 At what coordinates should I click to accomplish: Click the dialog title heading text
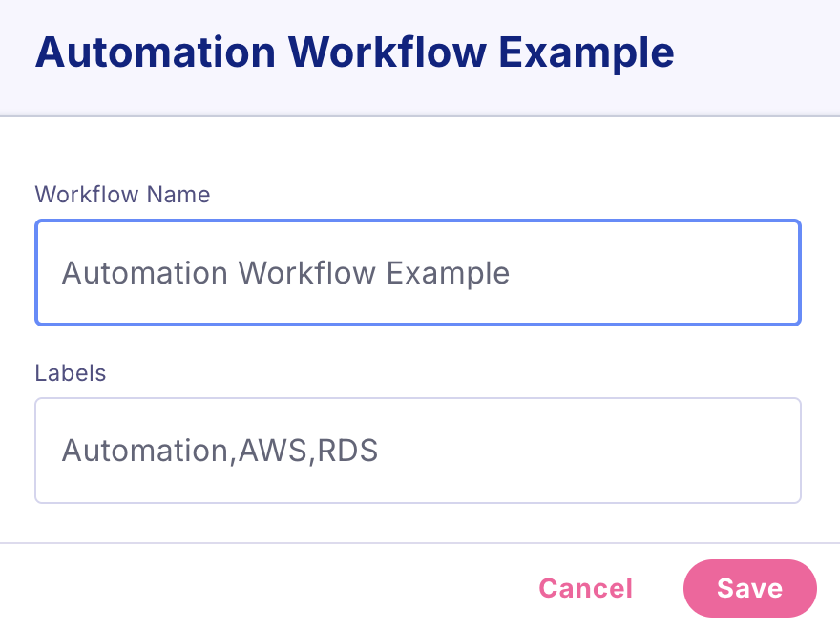pyautogui.click(x=354, y=52)
